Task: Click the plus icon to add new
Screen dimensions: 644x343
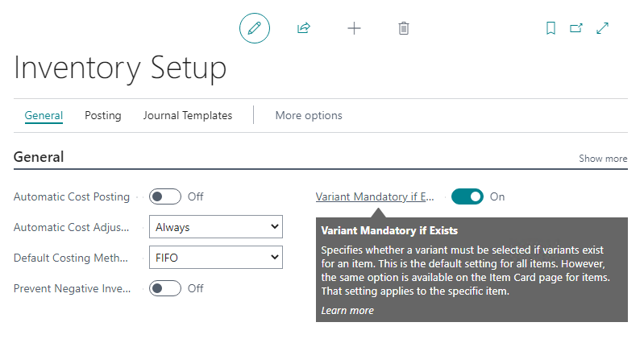Action: pyautogui.click(x=354, y=28)
